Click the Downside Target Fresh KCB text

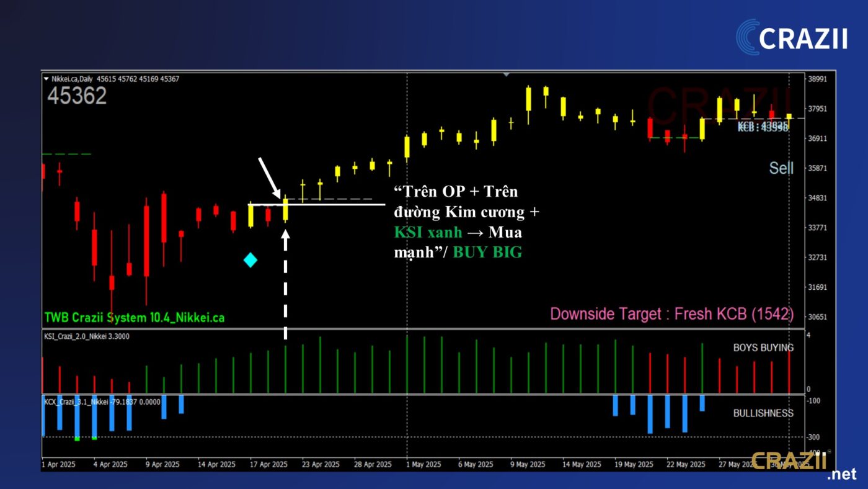click(x=671, y=314)
